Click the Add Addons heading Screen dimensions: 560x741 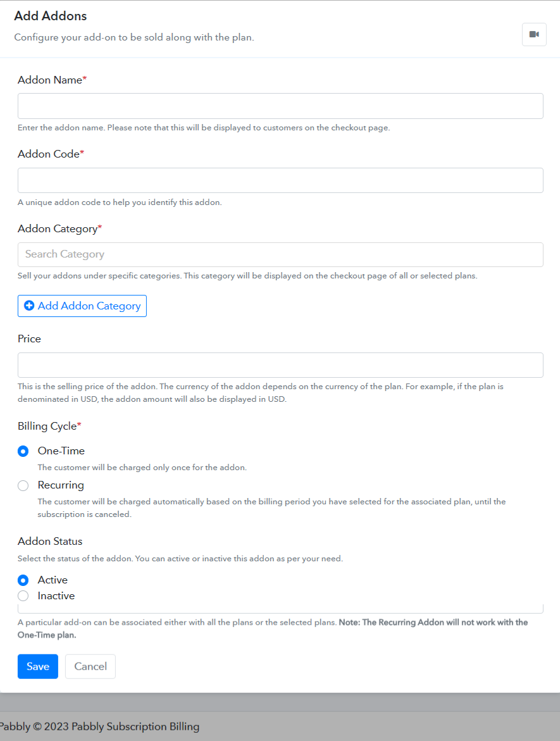point(51,16)
